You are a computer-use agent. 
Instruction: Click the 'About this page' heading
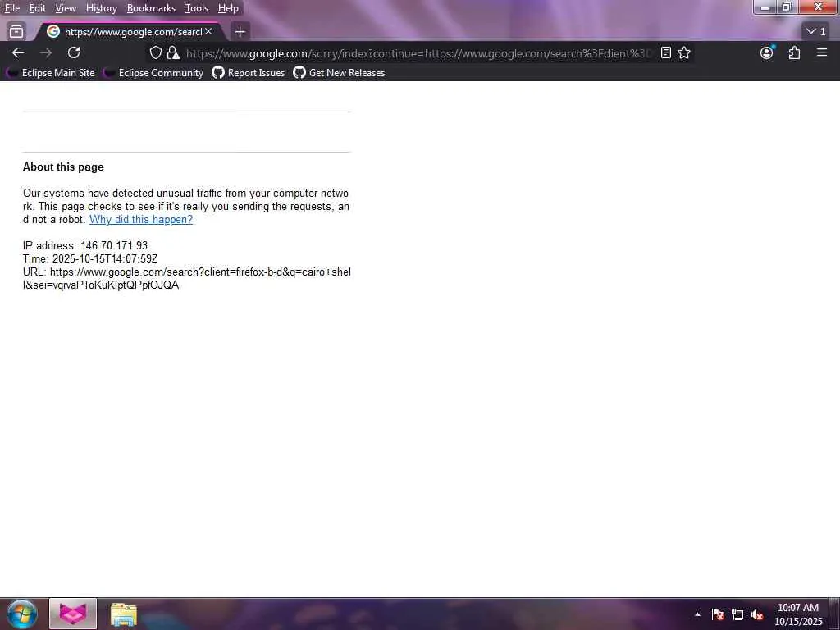(x=63, y=167)
